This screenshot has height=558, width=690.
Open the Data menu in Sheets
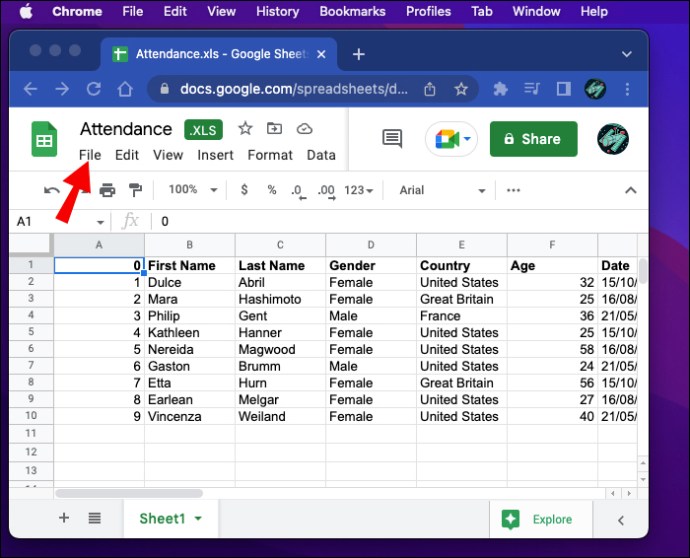pyautogui.click(x=321, y=155)
